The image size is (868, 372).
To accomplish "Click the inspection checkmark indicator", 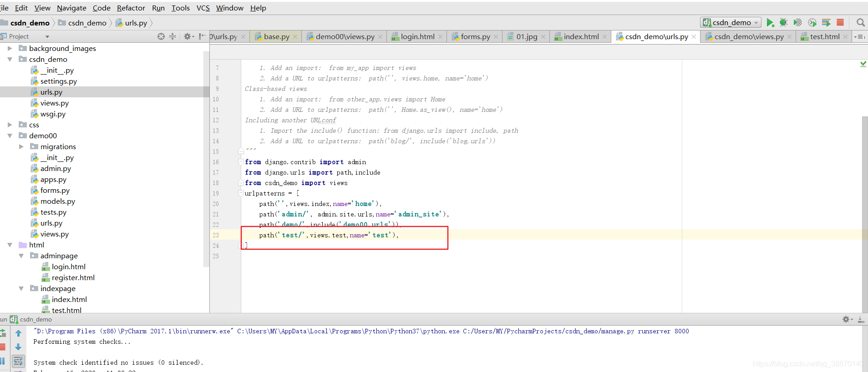I will (863, 64).
